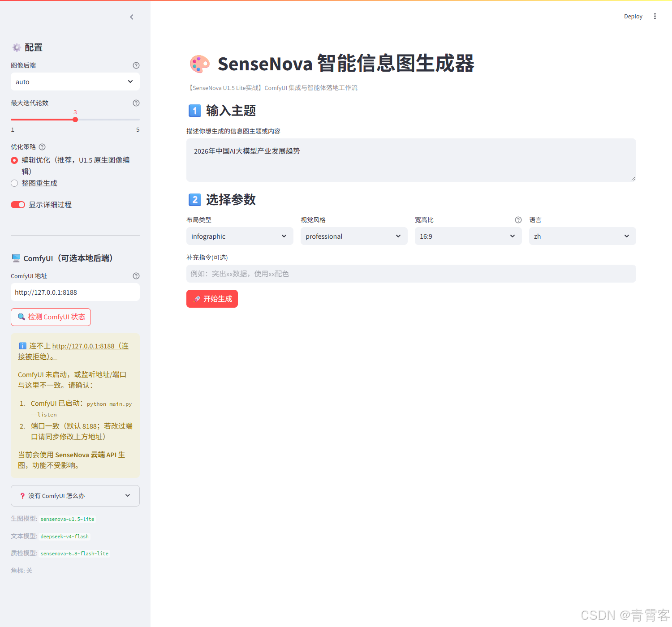Show help tooltip for 优化策略
672x627 pixels.
point(42,147)
